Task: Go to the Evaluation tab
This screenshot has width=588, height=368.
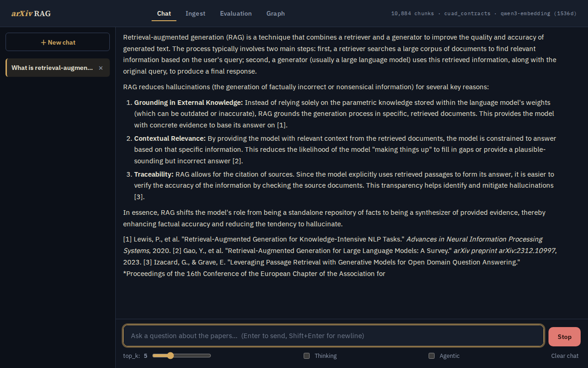Action: (236, 13)
